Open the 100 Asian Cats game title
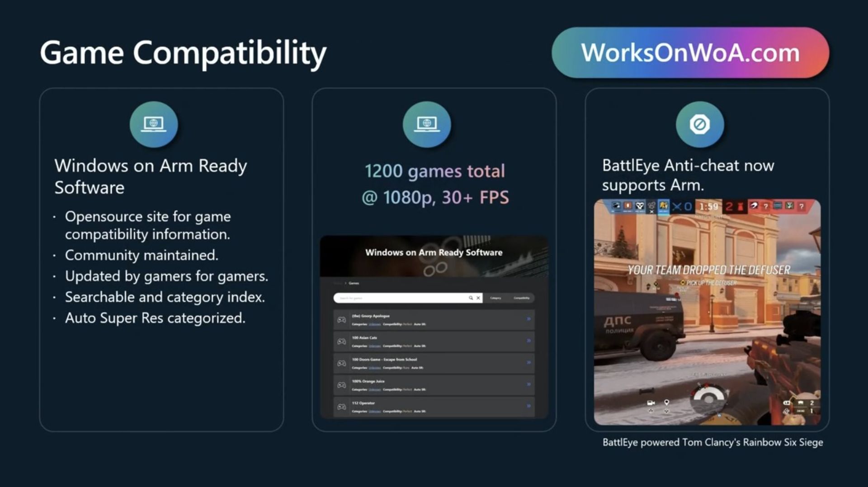The width and height of the screenshot is (868, 487). pyautogui.click(x=364, y=338)
